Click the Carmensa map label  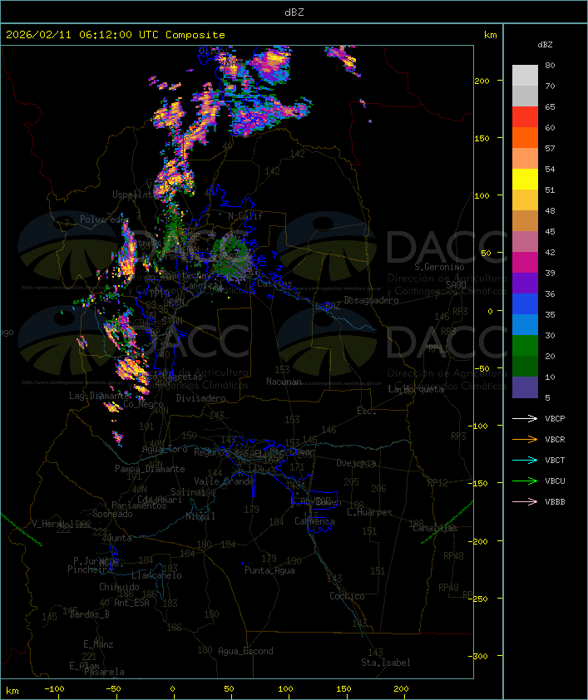(314, 521)
